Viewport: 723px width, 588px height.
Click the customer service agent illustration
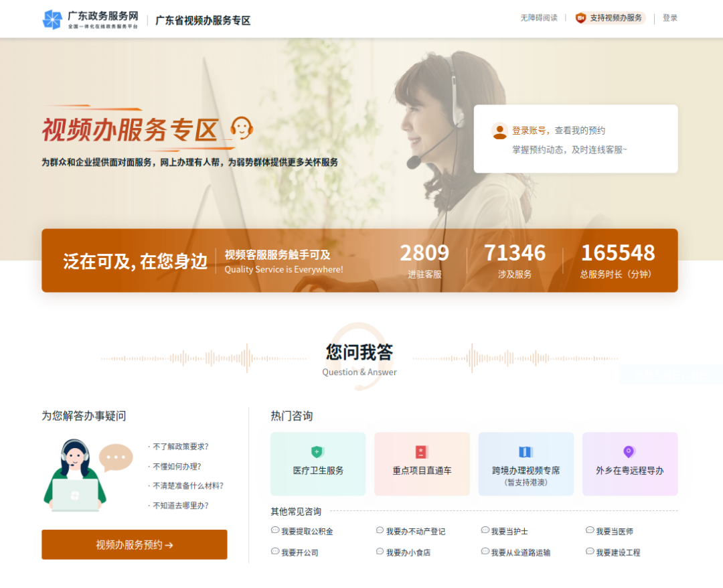(x=76, y=475)
